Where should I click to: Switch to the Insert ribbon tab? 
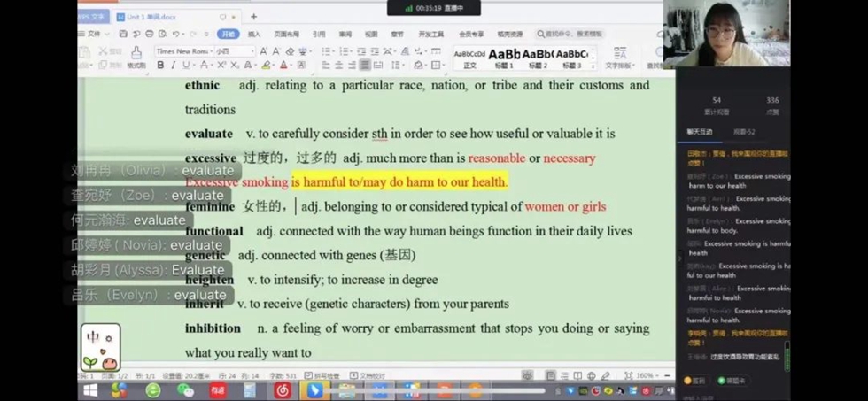point(254,34)
